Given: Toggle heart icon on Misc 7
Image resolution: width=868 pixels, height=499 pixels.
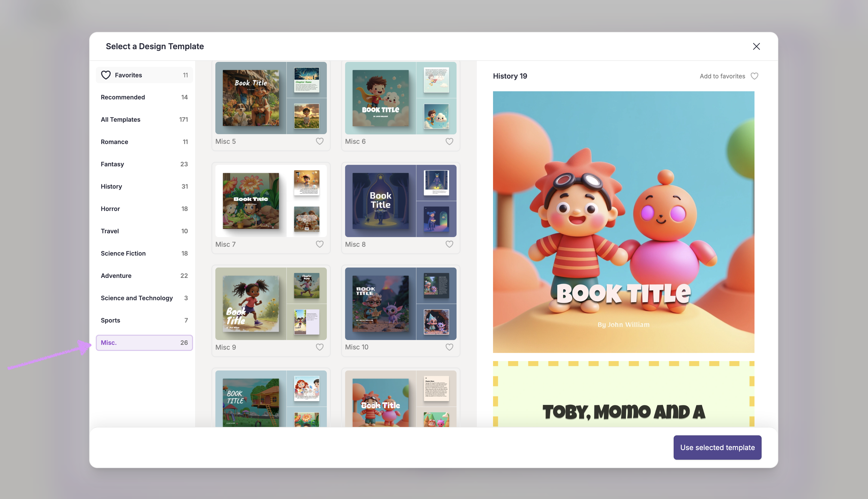Looking at the screenshot, I should (319, 244).
